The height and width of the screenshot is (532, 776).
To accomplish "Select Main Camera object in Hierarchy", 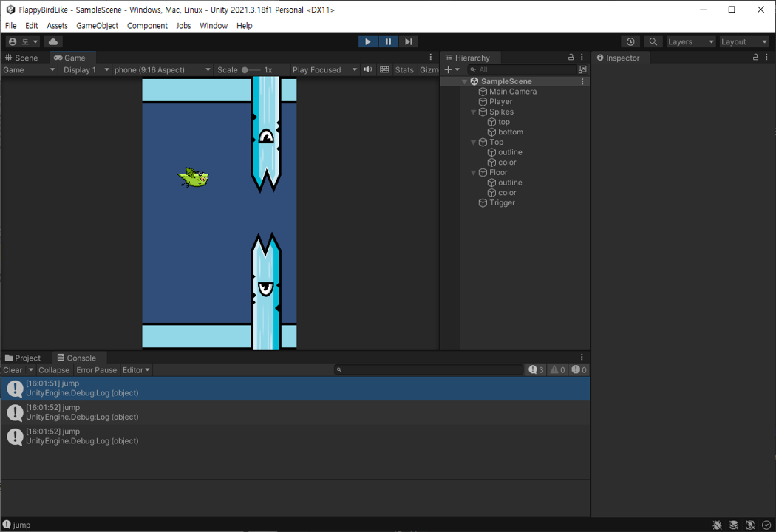I will point(513,92).
